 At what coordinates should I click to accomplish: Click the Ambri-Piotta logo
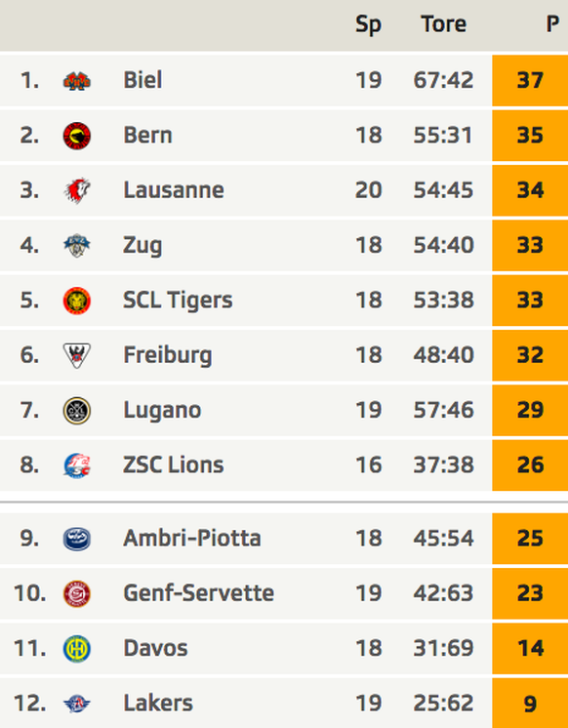(x=77, y=539)
